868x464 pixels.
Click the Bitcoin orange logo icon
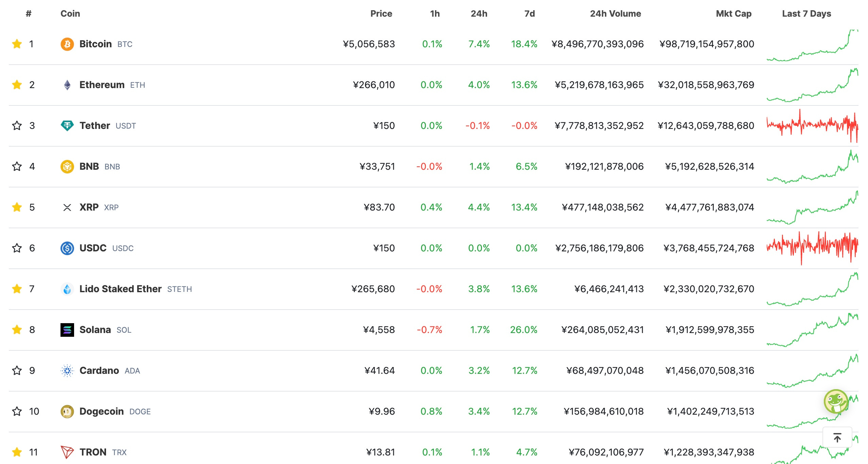point(67,44)
